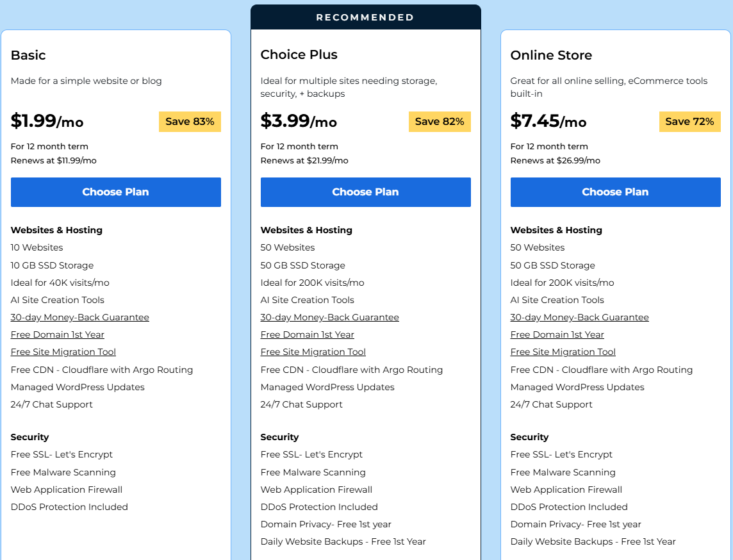Open Free Site Migration Tool in Choice Plus
The image size is (733, 560).
[x=313, y=352]
